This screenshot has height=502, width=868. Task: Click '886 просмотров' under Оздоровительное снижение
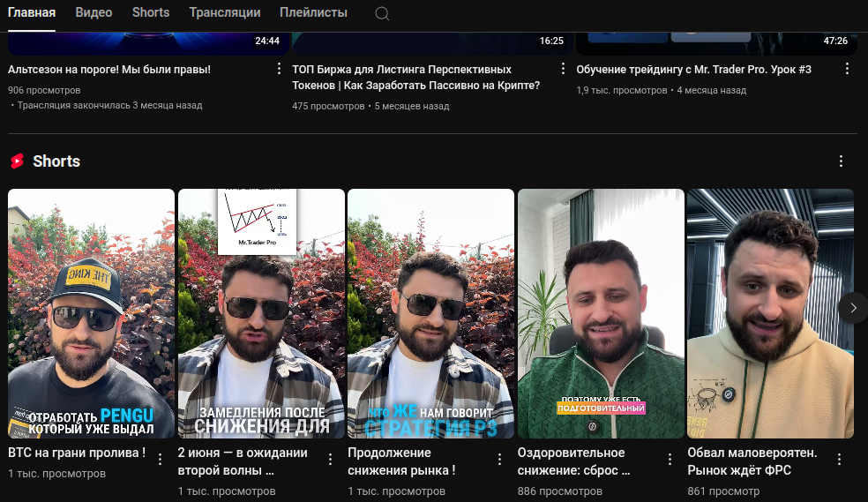[x=559, y=491]
